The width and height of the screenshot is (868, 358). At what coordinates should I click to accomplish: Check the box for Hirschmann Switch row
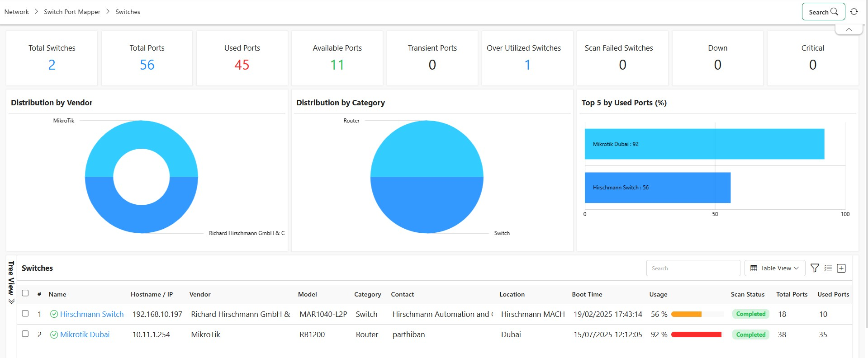25,314
